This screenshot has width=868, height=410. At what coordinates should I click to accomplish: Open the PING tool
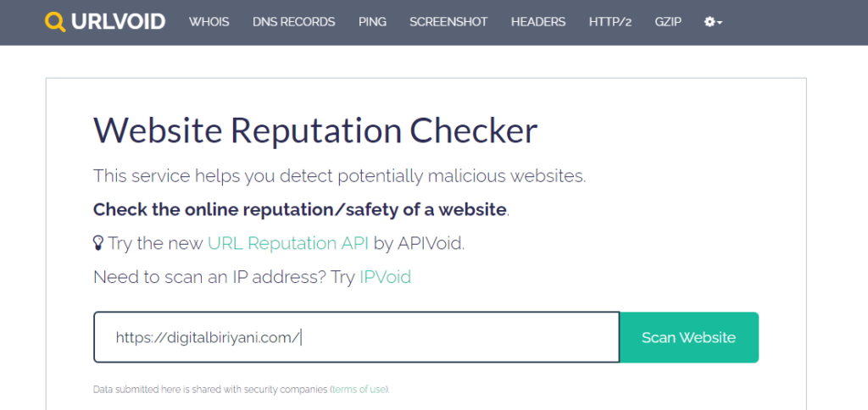point(373,22)
